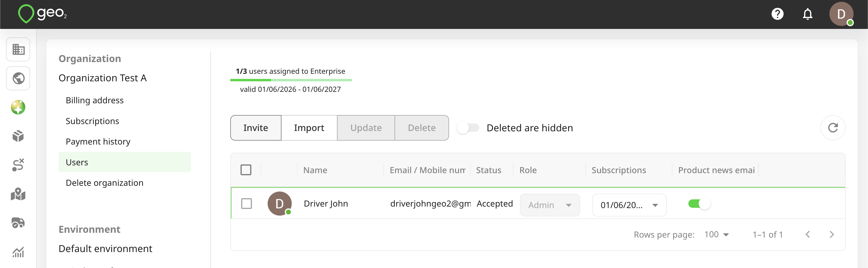Click the driverjohngeo2 email cell

tap(431, 204)
